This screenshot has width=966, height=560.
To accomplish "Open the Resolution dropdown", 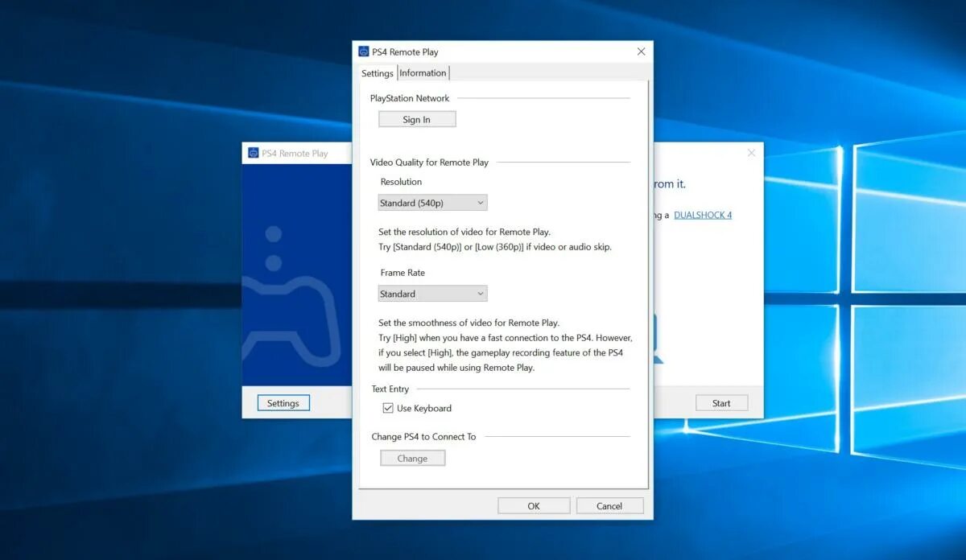I will pyautogui.click(x=432, y=203).
